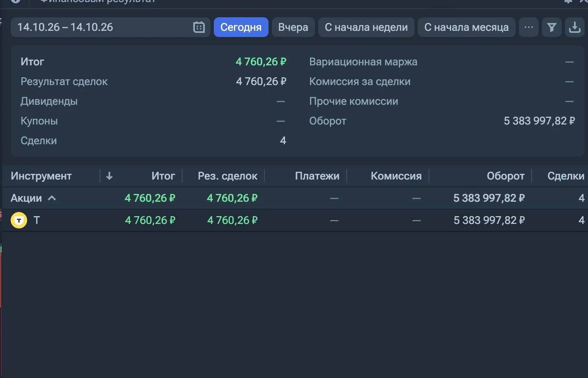This screenshot has width=588, height=378.
Task: Click the green 4 760,26 ₽ summary total
Action: pyautogui.click(x=261, y=62)
